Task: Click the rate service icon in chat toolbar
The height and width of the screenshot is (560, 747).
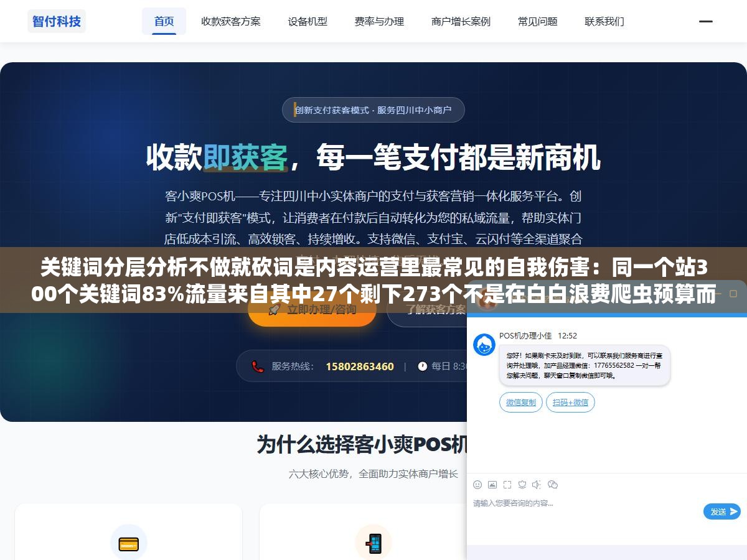Action: click(x=522, y=485)
